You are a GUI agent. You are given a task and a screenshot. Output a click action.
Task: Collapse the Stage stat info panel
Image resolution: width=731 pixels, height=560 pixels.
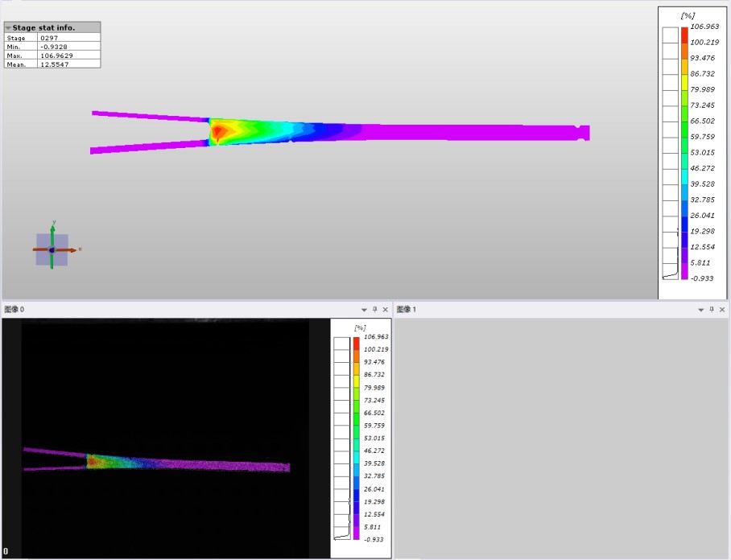coord(9,28)
